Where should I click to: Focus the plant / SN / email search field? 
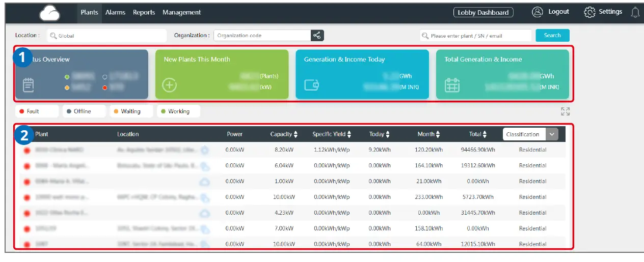tap(476, 36)
